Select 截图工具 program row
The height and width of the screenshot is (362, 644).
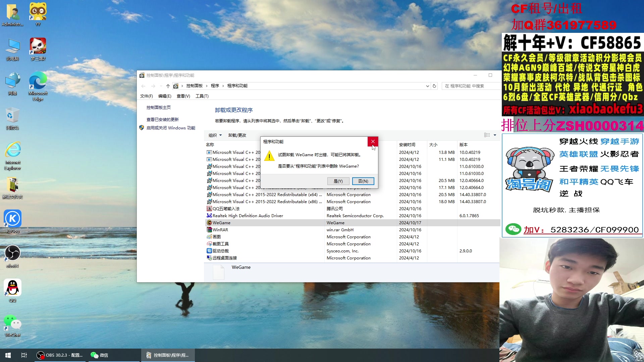(353, 244)
